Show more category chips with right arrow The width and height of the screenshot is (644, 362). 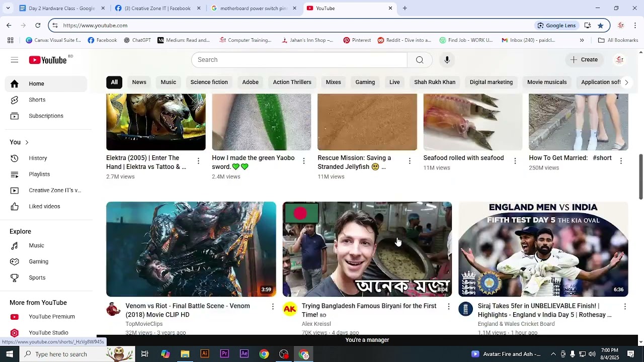[x=626, y=82]
